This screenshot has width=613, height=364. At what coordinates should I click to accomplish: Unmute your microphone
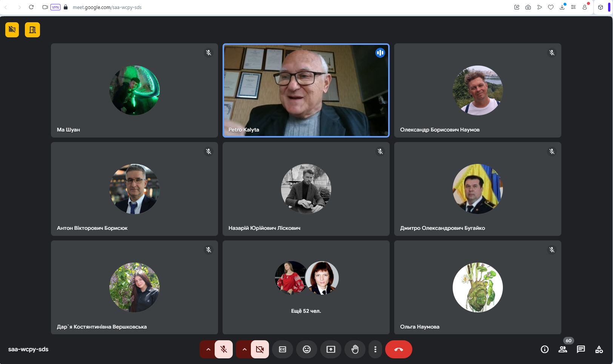(224, 349)
